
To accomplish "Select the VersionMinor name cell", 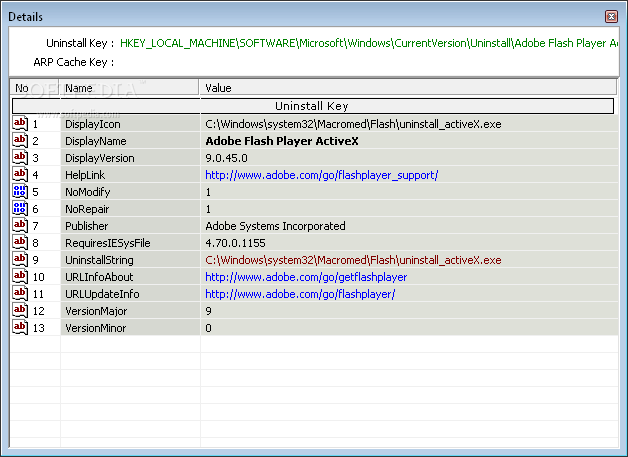I will point(130,328).
